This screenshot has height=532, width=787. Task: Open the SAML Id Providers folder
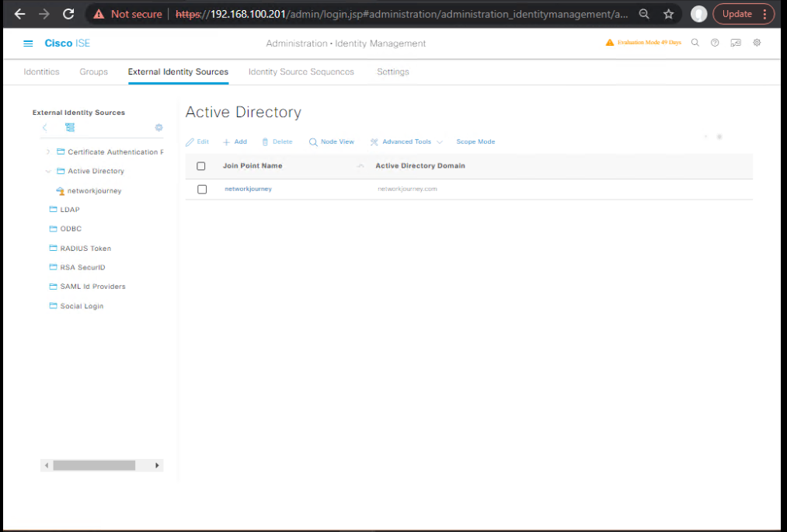pyautogui.click(x=93, y=287)
